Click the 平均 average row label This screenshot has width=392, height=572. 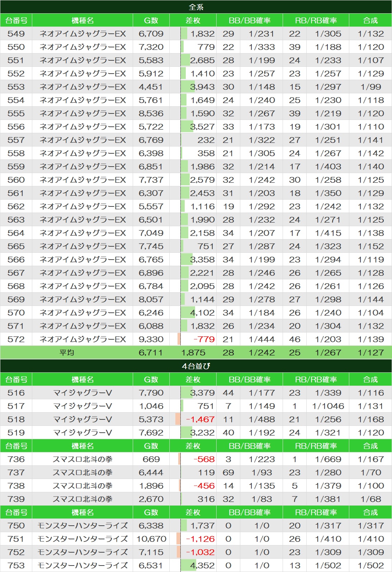pos(67,353)
